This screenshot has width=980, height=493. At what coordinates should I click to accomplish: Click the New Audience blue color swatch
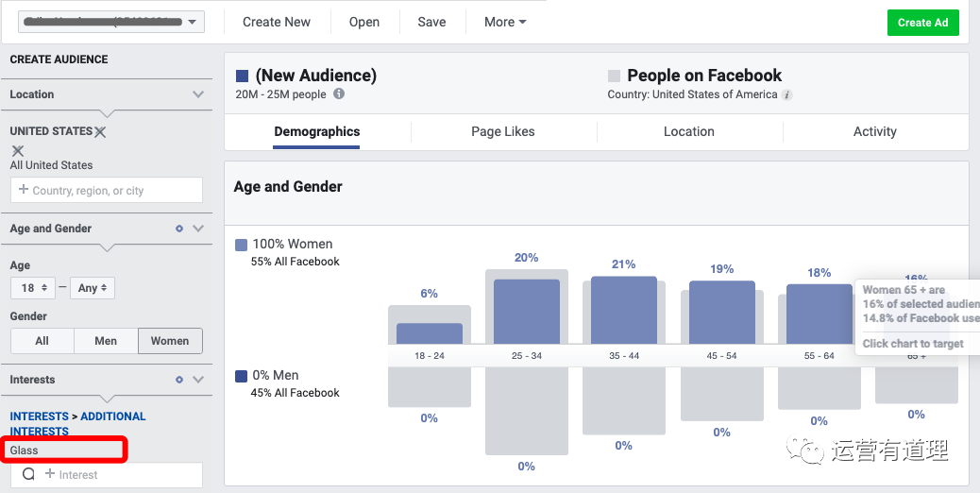coord(243,76)
